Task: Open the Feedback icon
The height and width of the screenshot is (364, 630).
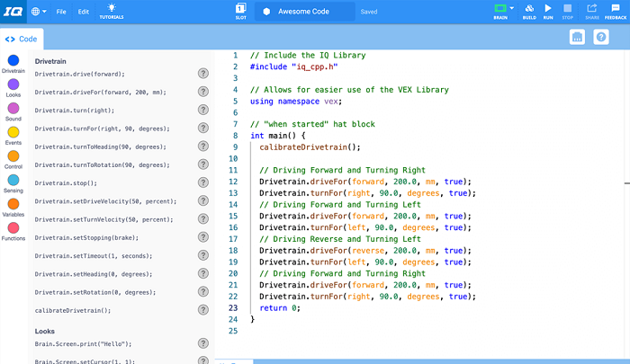Action: 616,11
